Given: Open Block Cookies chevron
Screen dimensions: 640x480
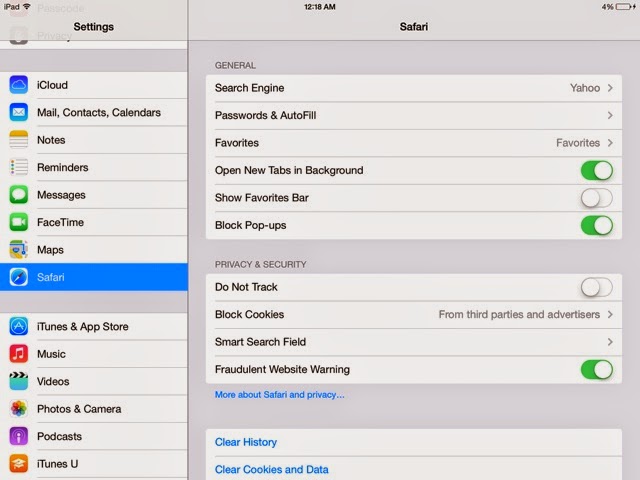Looking at the screenshot, I should click(610, 314).
